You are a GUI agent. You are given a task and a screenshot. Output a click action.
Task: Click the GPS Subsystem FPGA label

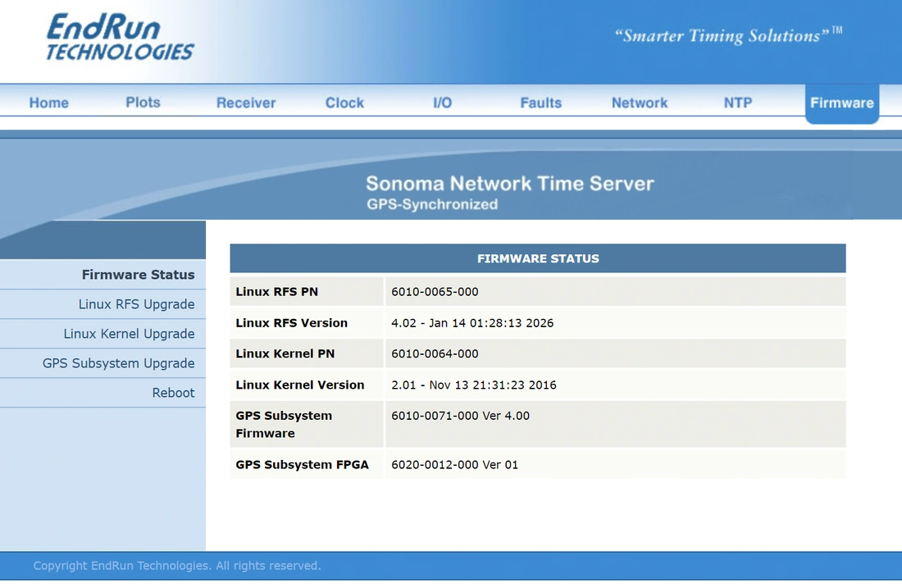tap(302, 464)
